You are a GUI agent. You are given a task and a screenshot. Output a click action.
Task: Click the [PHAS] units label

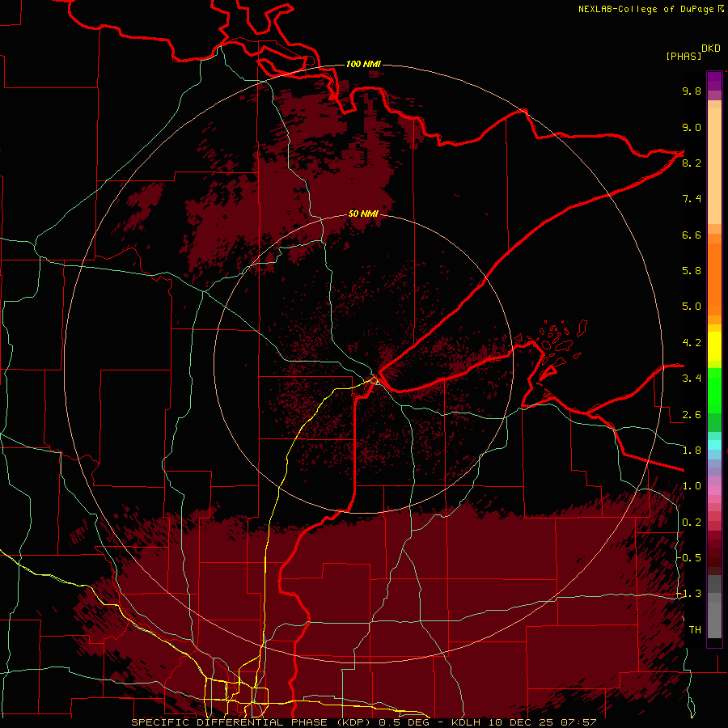(x=684, y=56)
